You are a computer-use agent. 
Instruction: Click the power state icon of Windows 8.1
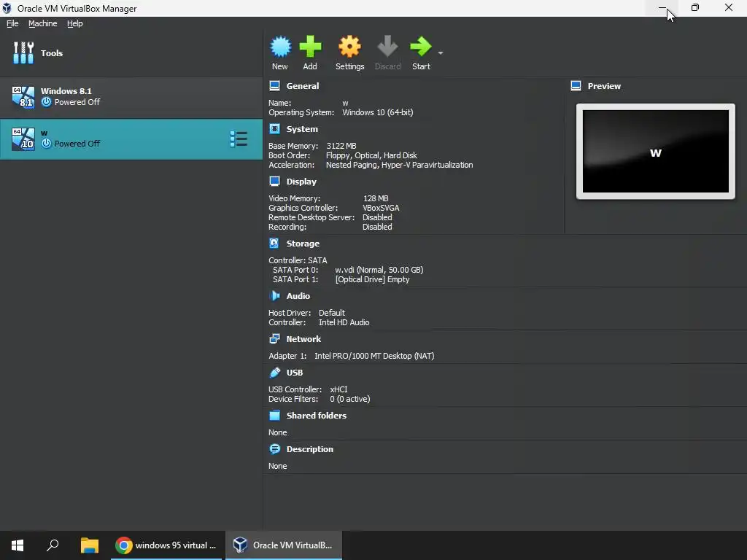[x=46, y=102]
